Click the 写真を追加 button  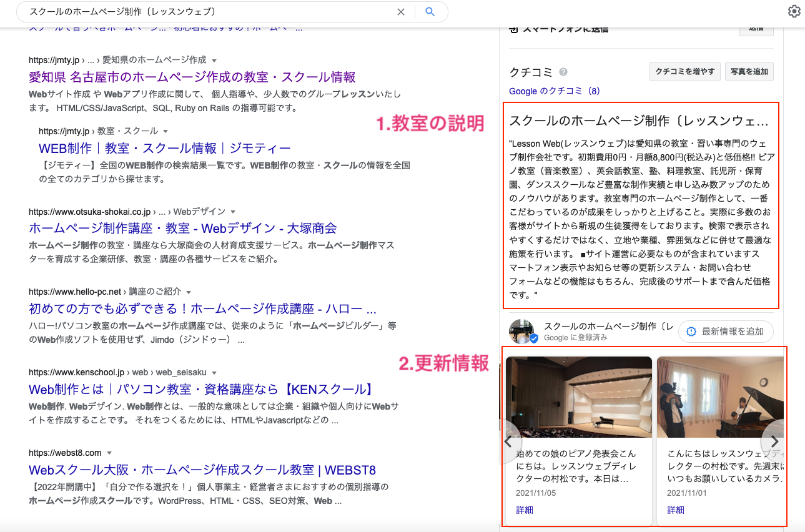[749, 72]
